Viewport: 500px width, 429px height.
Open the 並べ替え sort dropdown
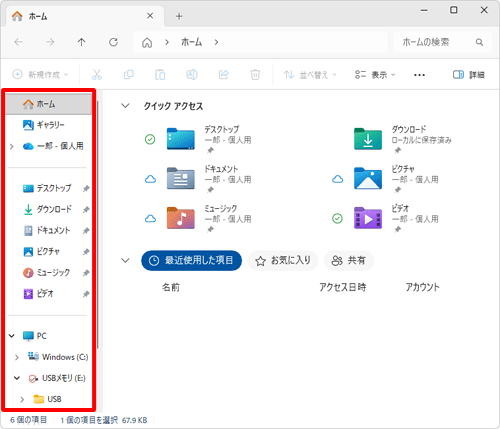[x=310, y=75]
